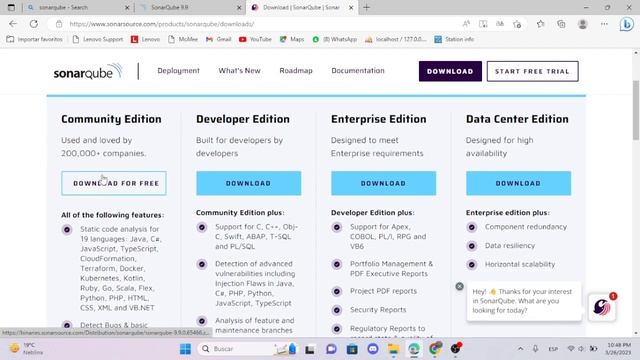Click the ESP keyboard language indicator
This screenshot has height=360, width=640.
(553, 349)
